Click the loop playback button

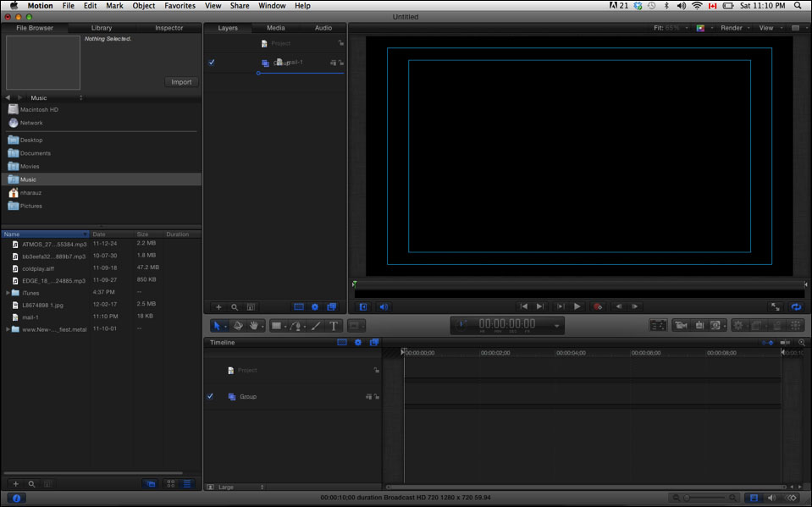[796, 306]
